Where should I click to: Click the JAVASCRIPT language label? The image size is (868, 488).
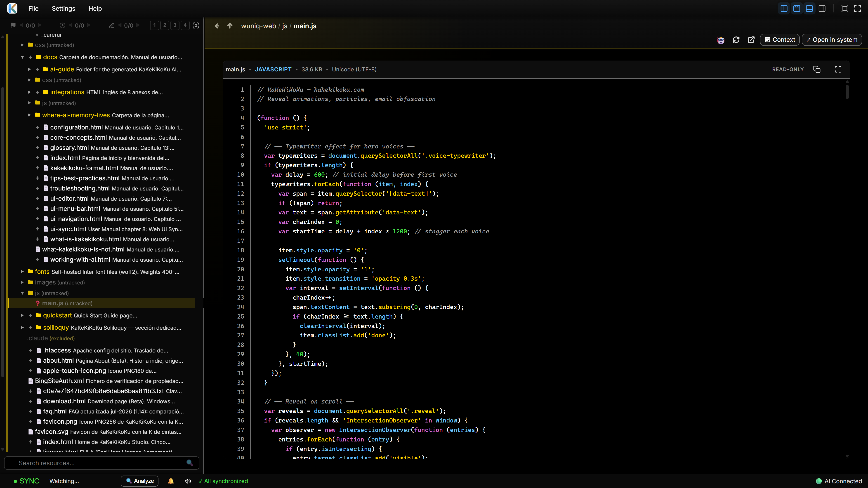273,69
